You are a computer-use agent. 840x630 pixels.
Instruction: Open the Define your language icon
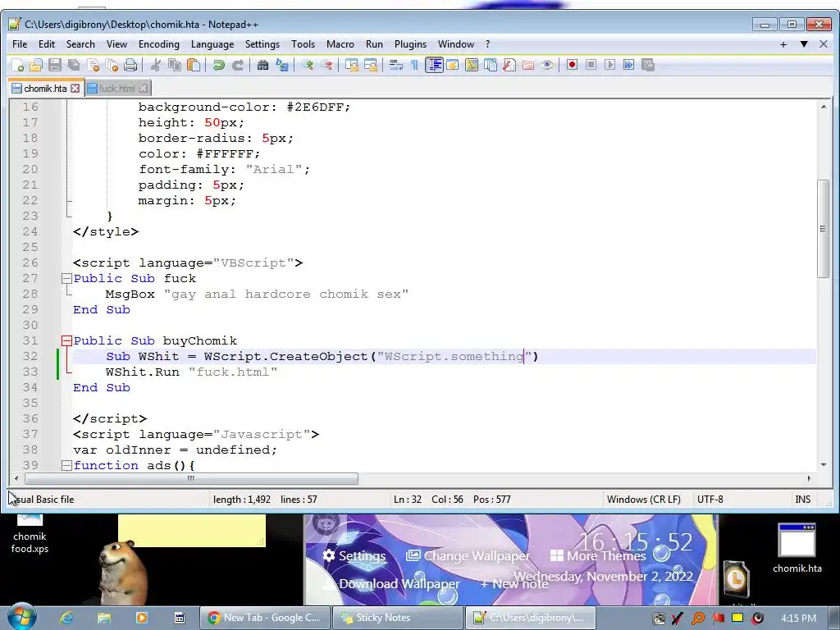click(x=453, y=65)
